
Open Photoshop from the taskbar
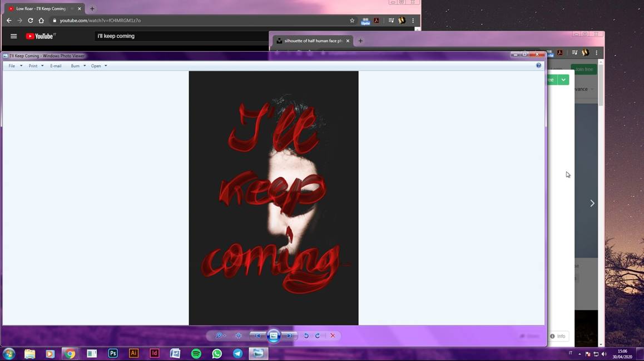point(113,353)
